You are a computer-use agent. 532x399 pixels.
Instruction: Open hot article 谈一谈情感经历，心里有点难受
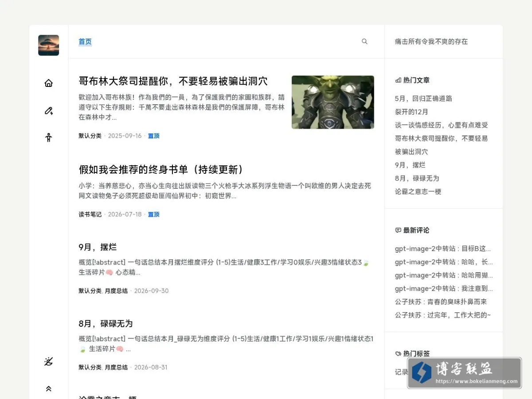(x=441, y=125)
